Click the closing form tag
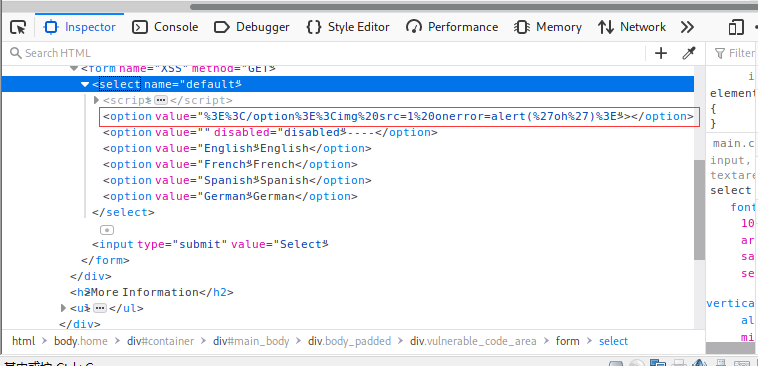This screenshot has width=758, height=366. (x=105, y=260)
